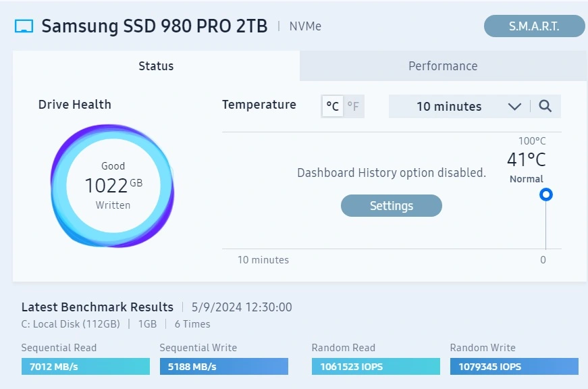Click the drive monitor icon beside Samsung SSD title
Screen dimensions: 588x389
[24, 26]
